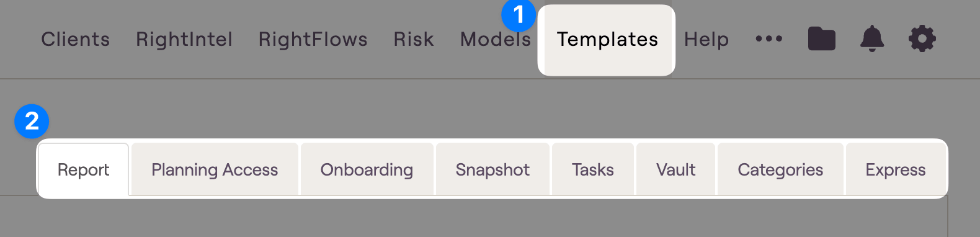Open the Onboarding tab
This screenshot has width=980, height=237.
coord(367,169)
